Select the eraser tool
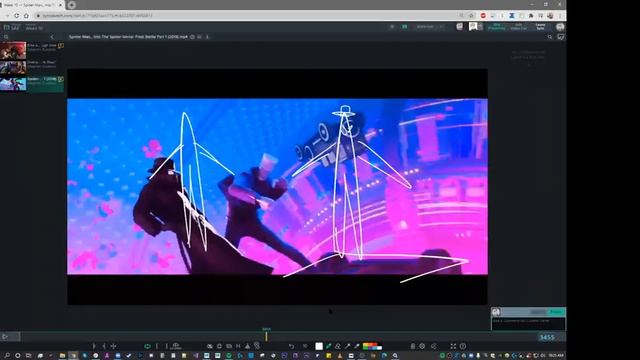Image resolution: width=640 pixels, height=360 pixels. click(338, 346)
